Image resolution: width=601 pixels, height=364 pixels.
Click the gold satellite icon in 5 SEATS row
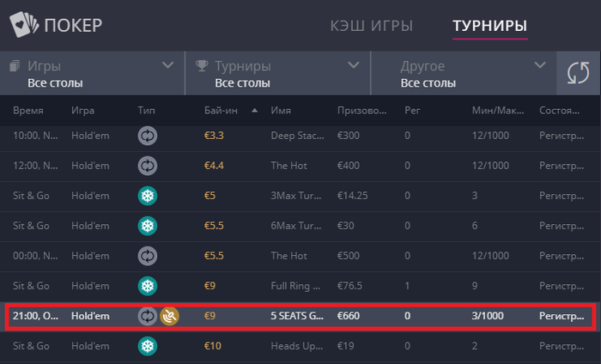pos(169,316)
